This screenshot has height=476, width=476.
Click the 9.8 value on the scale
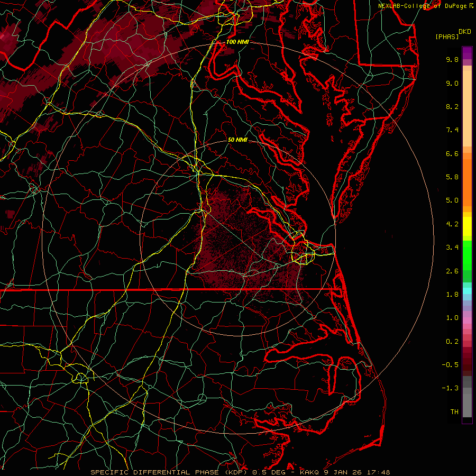pos(452,59)
